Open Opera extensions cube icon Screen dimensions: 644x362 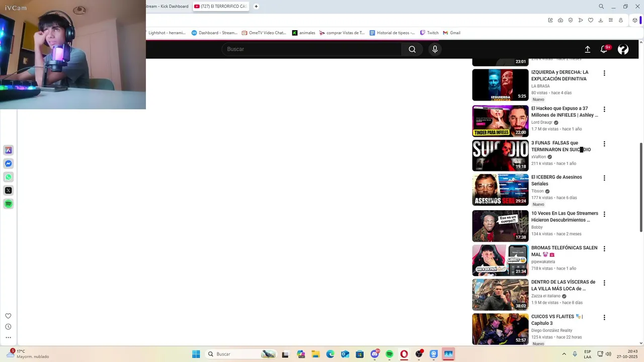coord(635,20)
